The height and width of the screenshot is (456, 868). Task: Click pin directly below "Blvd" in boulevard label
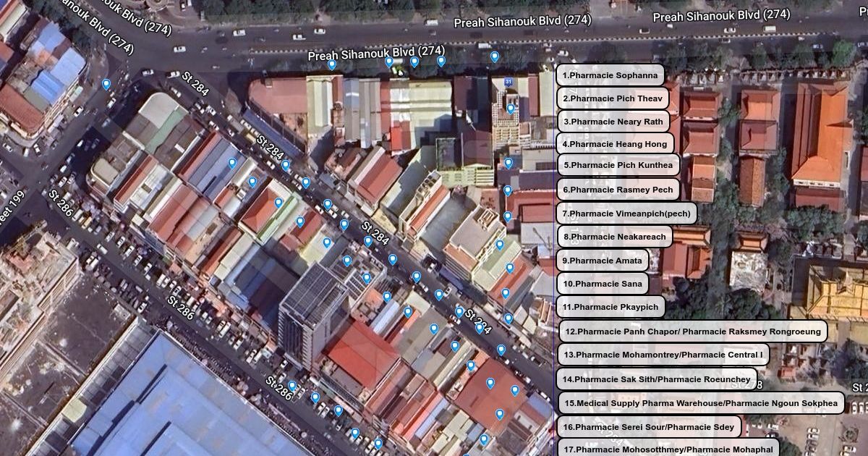point(389,62)
